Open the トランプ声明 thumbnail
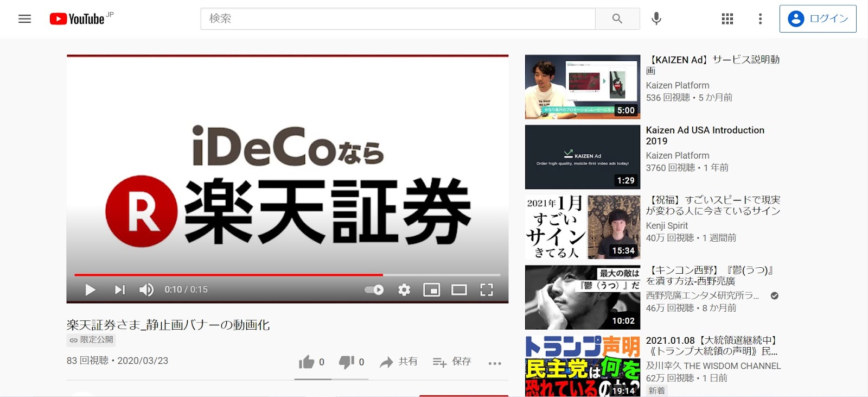Image resolution: width=868 pixels, height=397 pixels. click(x=583, y=366)
